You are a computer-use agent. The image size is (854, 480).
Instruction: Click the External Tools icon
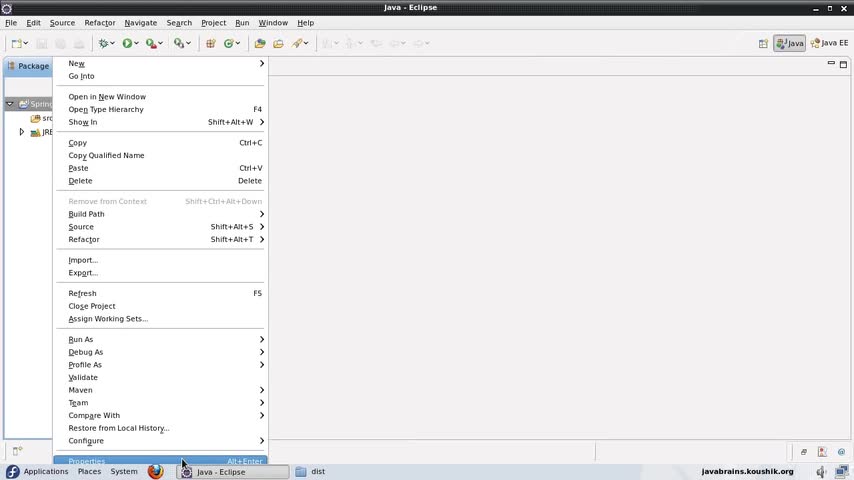179,43
